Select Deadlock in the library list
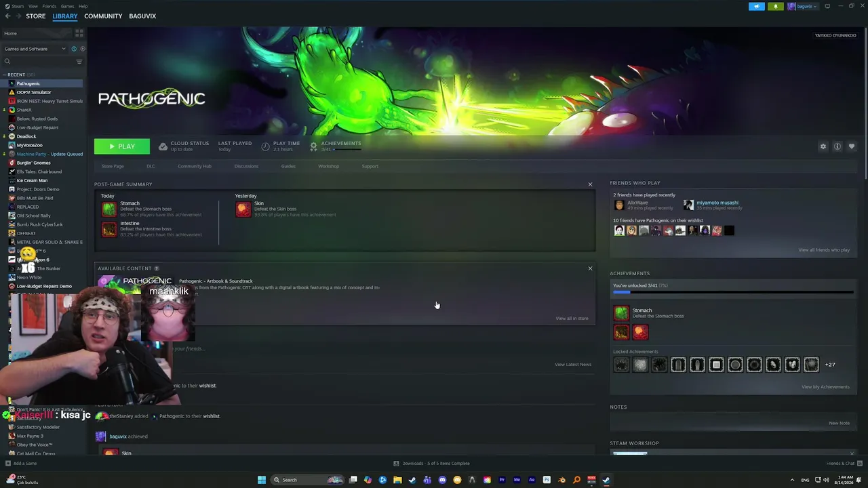 point(26,136)
